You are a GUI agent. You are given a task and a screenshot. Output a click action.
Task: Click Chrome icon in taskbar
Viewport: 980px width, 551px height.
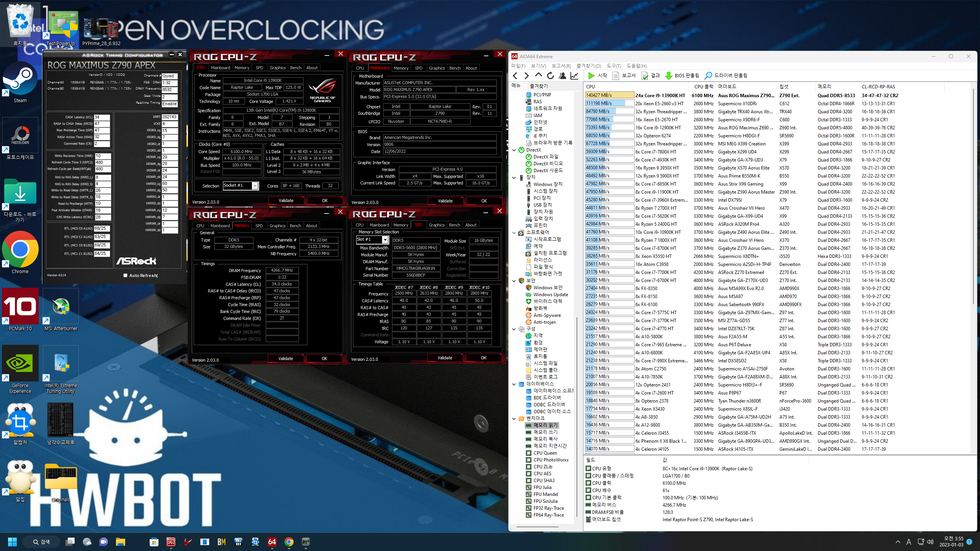pyautogui.click(x=289, y=542)
